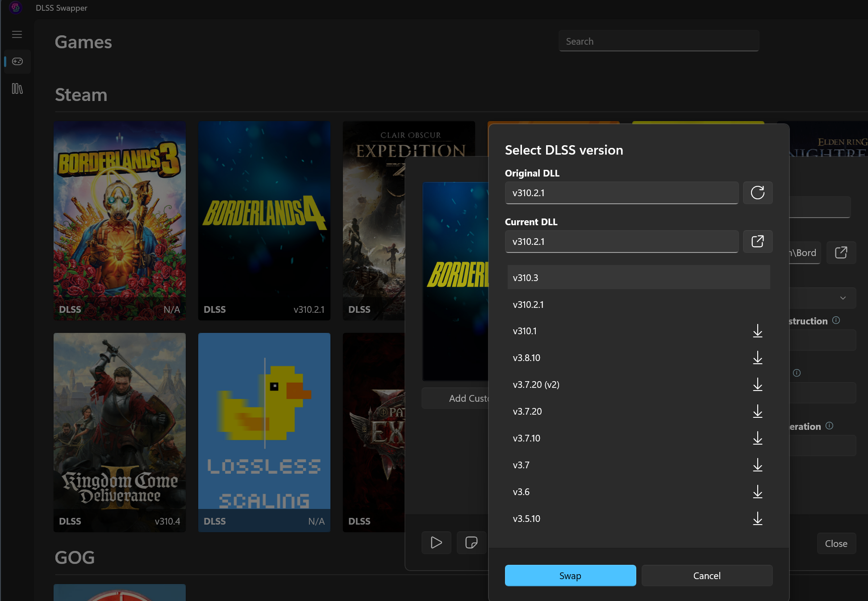This screenshot has height=601, width=868.
Task: Download DLSS v3.7.20 (v2)
Action: pyautogui.click(x=757, y=385)
